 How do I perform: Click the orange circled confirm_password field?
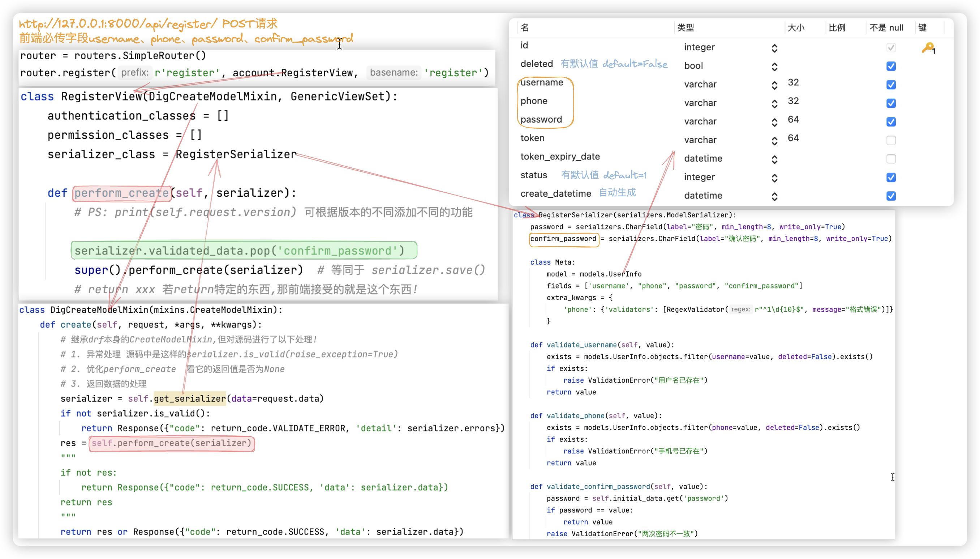[x=563, y=239]
